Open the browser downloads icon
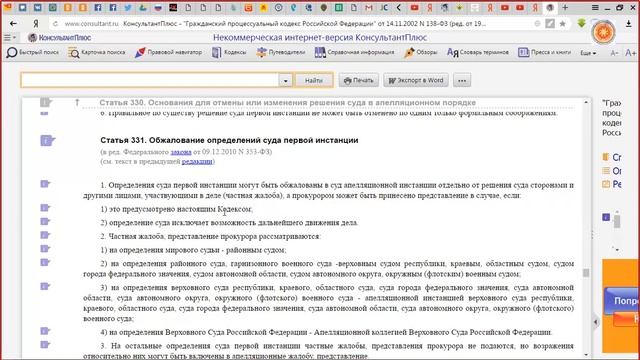This screenshot has width=640, height=360. click(x=629, y=24)
